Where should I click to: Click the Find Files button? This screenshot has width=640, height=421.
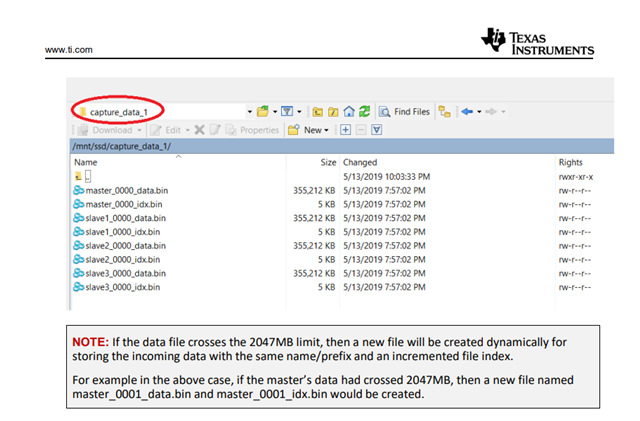click(404, 111)
